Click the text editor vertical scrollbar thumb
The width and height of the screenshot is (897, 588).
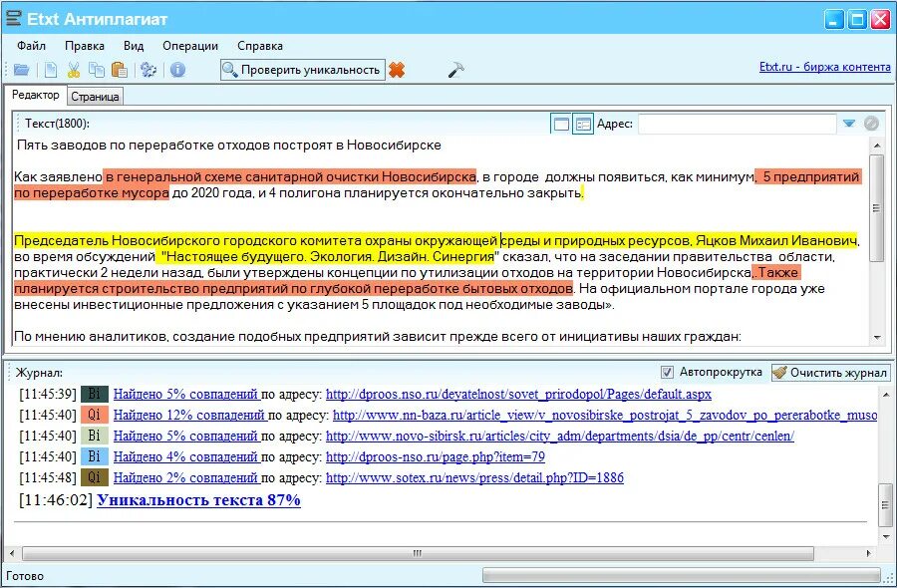(x=876, y=208)
